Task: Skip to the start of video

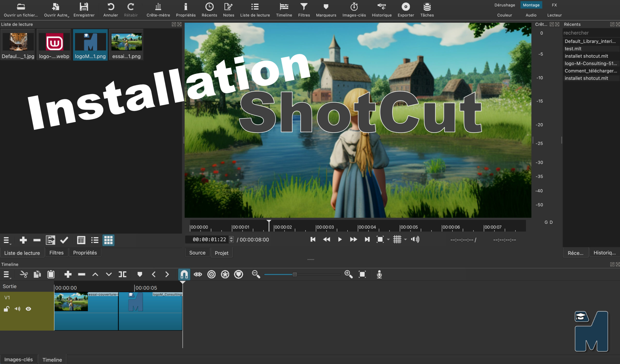Action: [313, 239]
